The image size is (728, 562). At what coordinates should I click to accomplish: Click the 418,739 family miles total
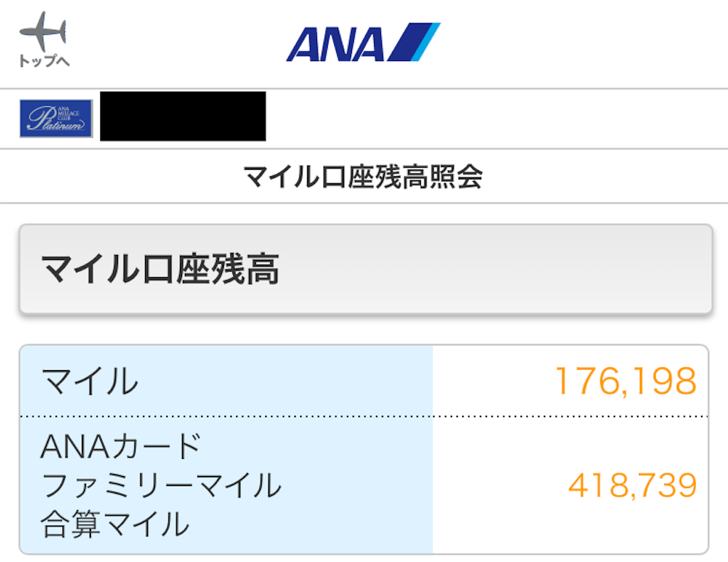pos(632,486)
